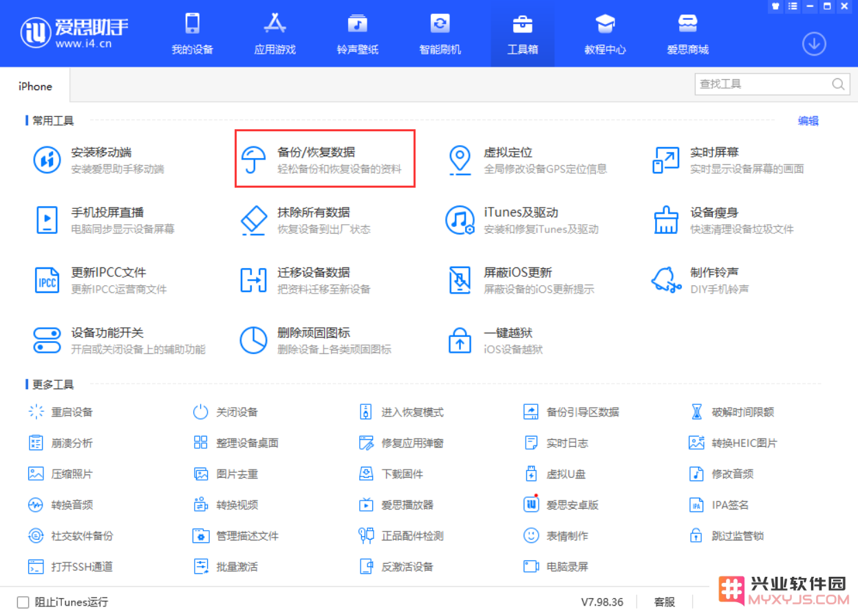Switch to 我的设备 tab
This screenshot has width=858, height=616.
pyautogui.click(x=193, y=34)
